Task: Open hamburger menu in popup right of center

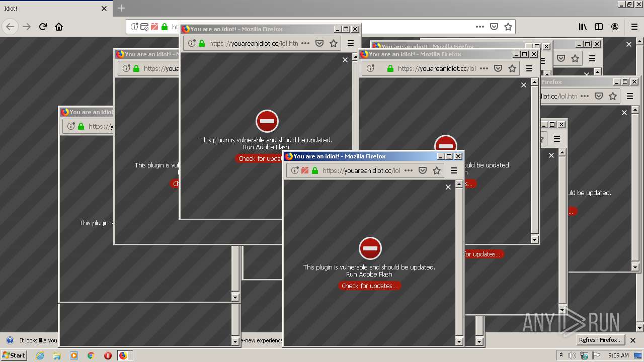Action: [529, 68]
